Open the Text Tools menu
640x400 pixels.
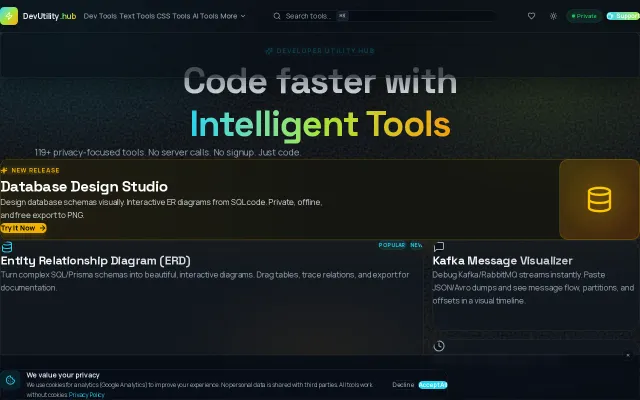click(137, 16)
